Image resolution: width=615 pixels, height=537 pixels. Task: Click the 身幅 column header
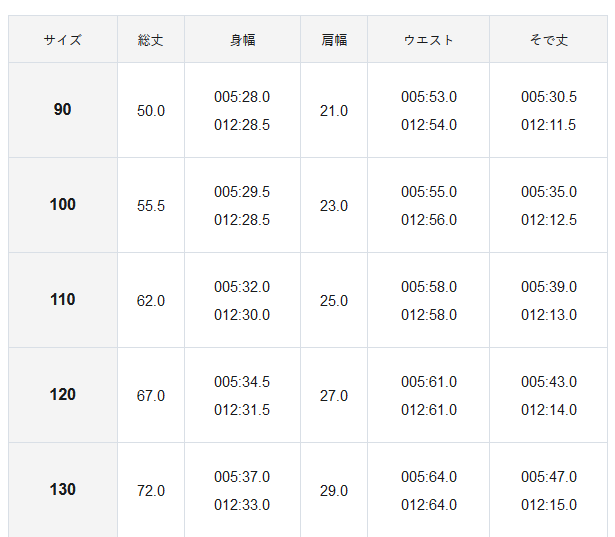pyautogui.click(x=242, y=40)
